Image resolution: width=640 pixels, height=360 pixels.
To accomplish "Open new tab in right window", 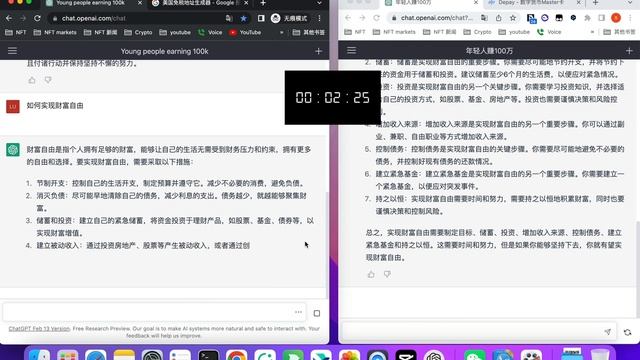I will (x=596, y=3).
